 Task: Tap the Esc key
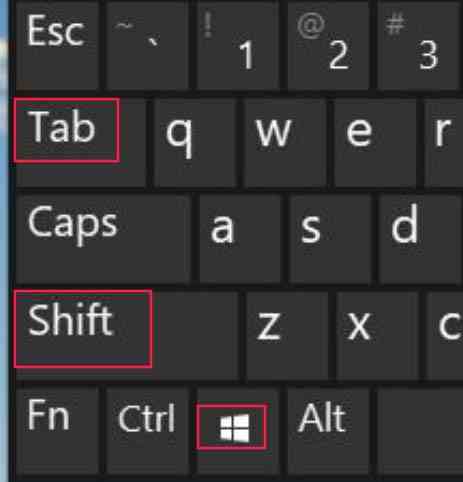click(x=57, y=45)
